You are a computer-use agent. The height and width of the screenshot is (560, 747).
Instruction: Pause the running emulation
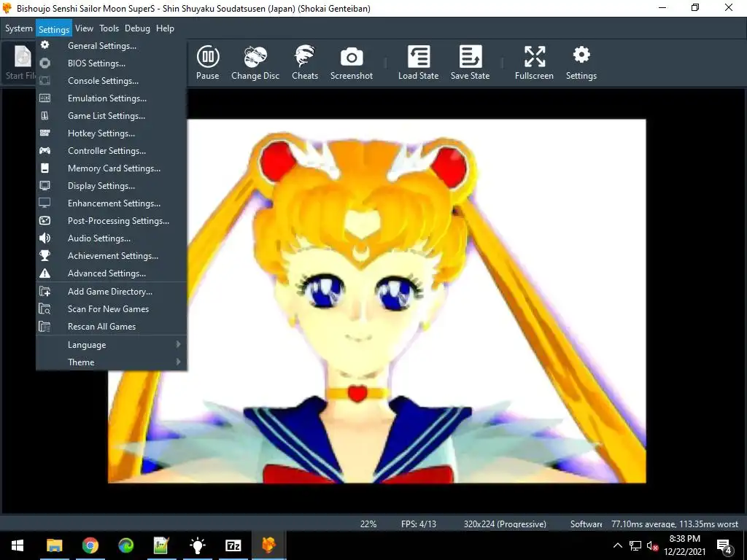pyautogui.click(x=208, y=63)
